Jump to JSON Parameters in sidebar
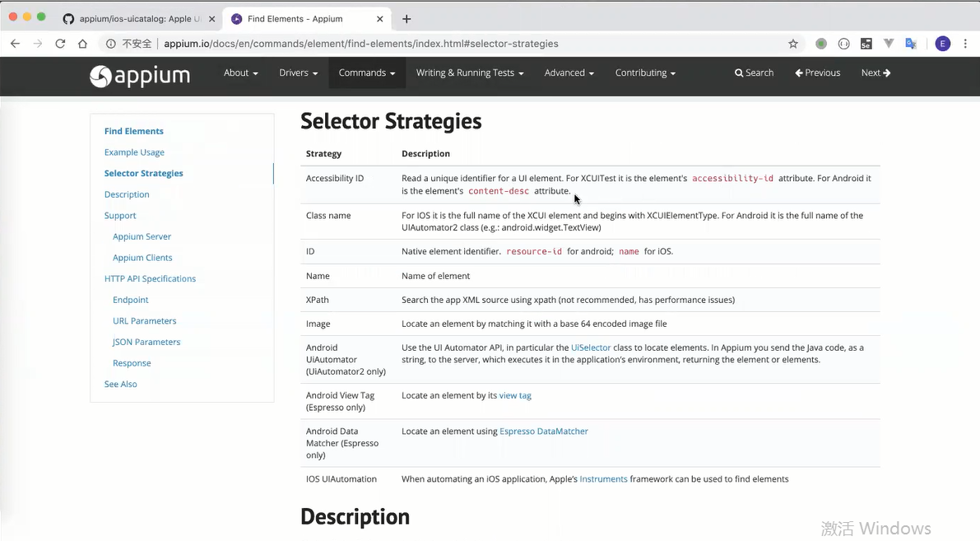980x541 pixels. [146, 342]
